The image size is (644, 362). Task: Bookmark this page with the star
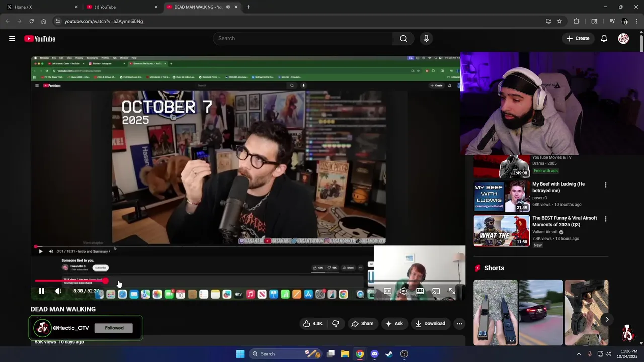(x=559, y=21)
